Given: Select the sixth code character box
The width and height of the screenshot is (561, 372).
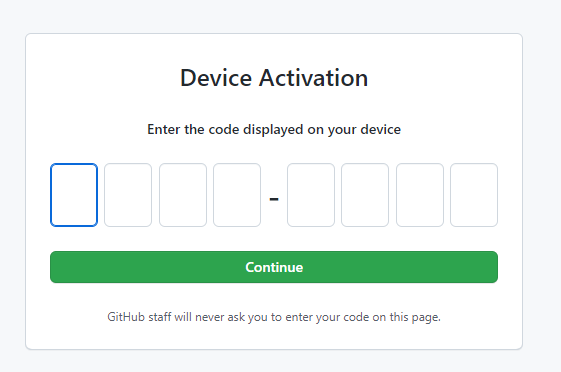Looking at the screenshot, I should pos(365,195).
